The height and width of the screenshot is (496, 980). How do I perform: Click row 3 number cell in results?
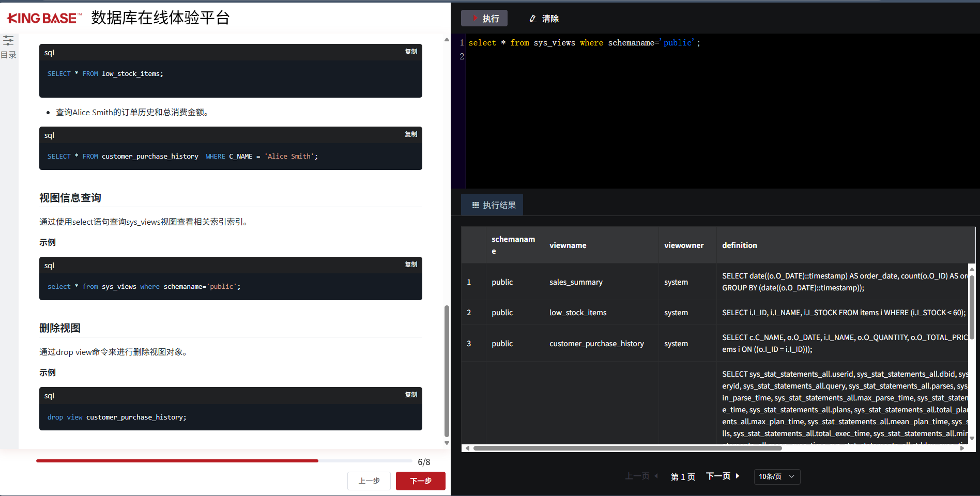click(473, 344)
